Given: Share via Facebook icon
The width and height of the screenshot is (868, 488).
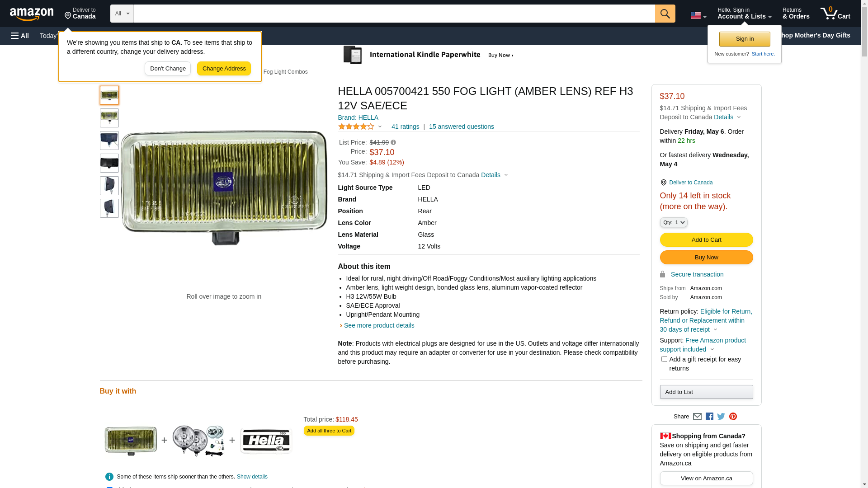Looking at the screenshot, I should click(x=709, y=417).
